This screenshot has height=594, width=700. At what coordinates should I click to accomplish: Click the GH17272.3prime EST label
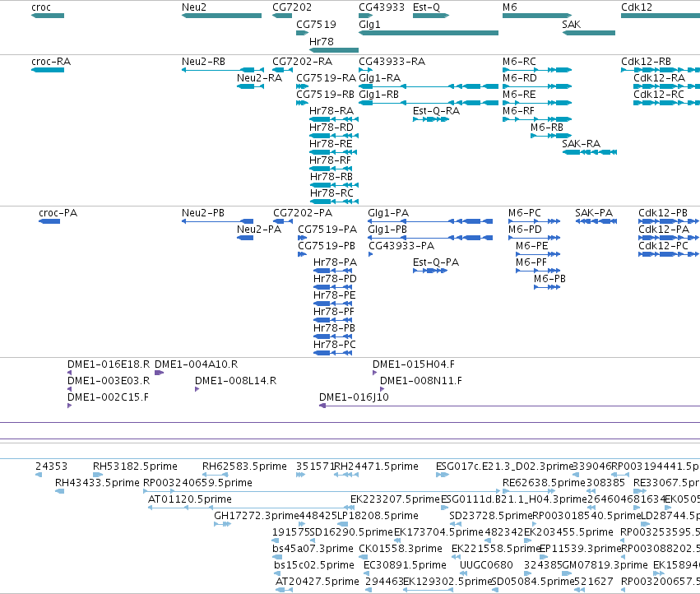tap(257, 516)
